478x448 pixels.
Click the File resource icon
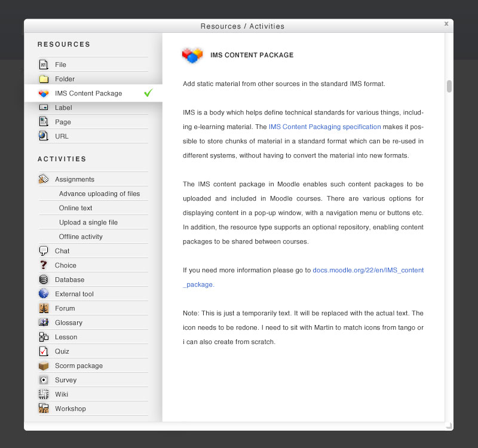tap(44, 65)
